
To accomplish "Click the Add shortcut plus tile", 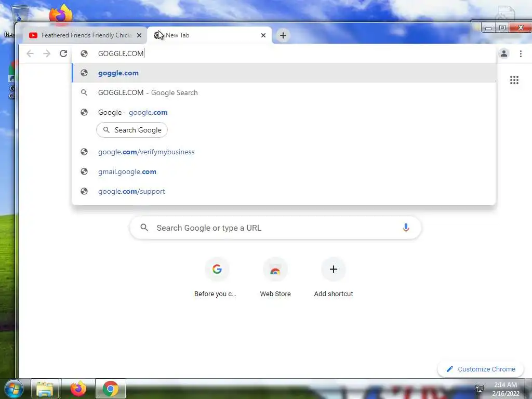I will click(334, 277).
